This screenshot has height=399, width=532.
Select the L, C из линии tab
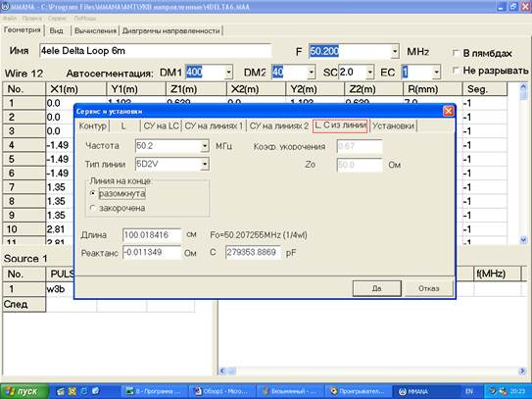click(x=340, y=125)
